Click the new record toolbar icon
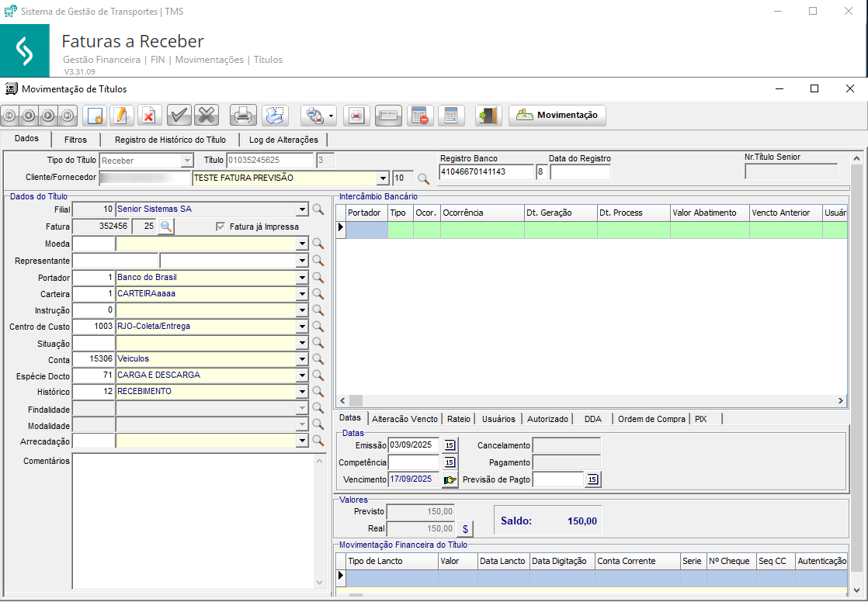 tap(95, 116)
